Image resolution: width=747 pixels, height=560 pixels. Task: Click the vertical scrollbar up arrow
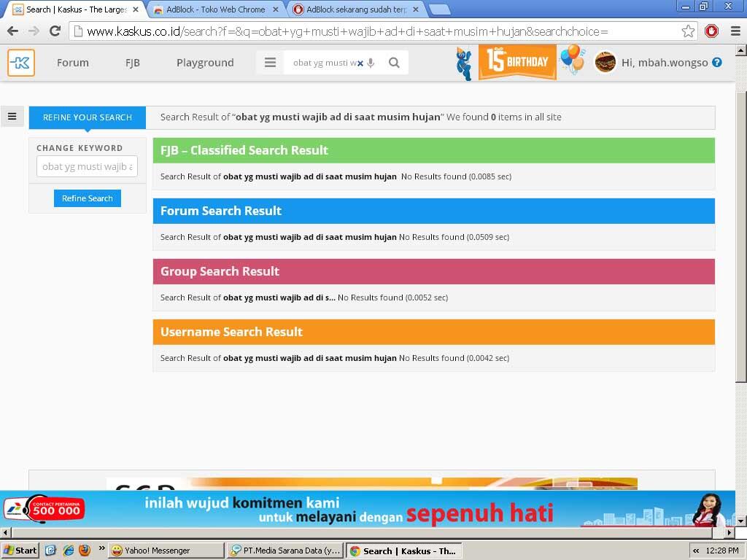pos(741,50)
